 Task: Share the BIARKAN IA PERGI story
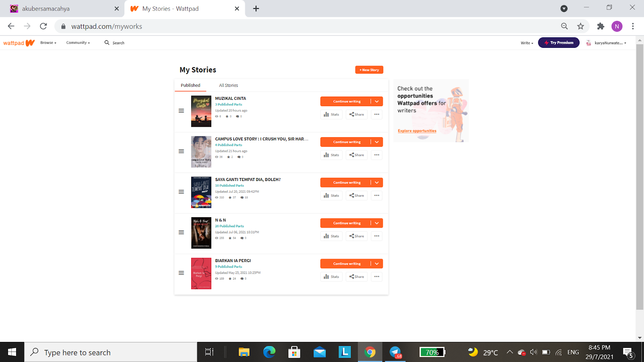pos(357,277)
